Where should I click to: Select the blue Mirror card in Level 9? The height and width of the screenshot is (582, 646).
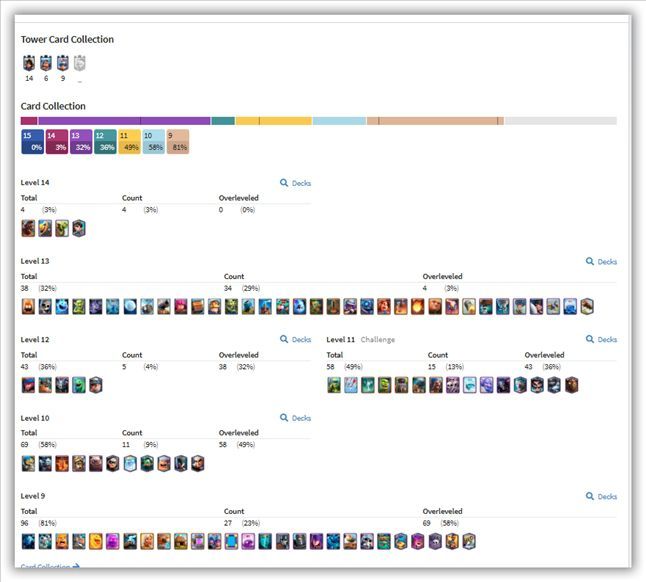coord(232,542)
